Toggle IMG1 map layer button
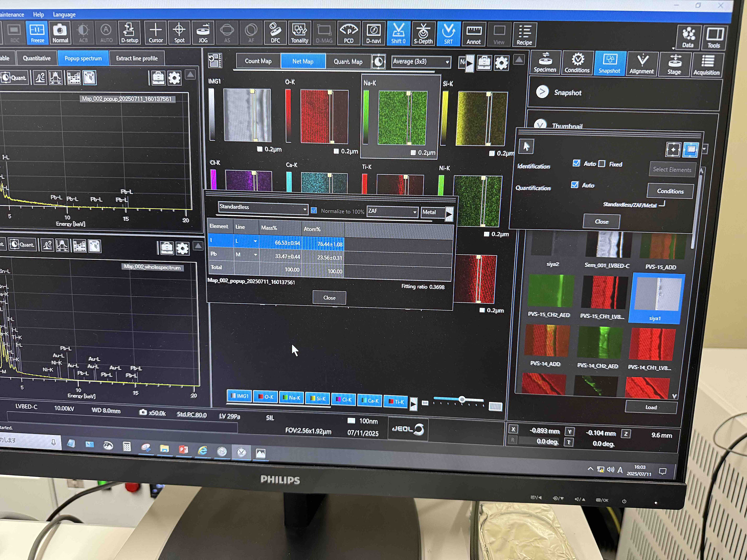The width and height of the screenshot is (747, 560). click(239, 396)
